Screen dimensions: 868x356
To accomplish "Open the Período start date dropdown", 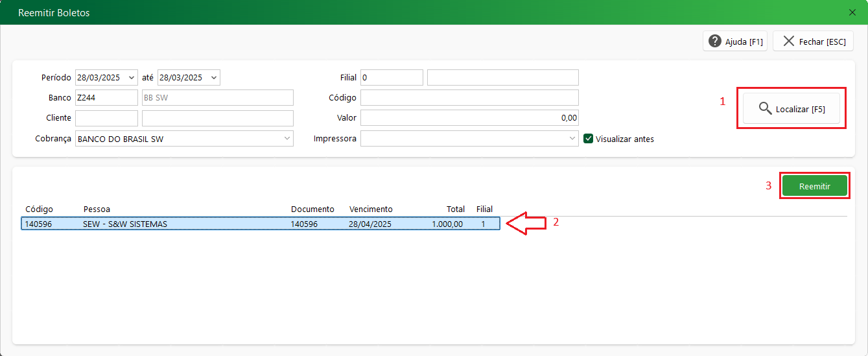I will tap(132, 78).
